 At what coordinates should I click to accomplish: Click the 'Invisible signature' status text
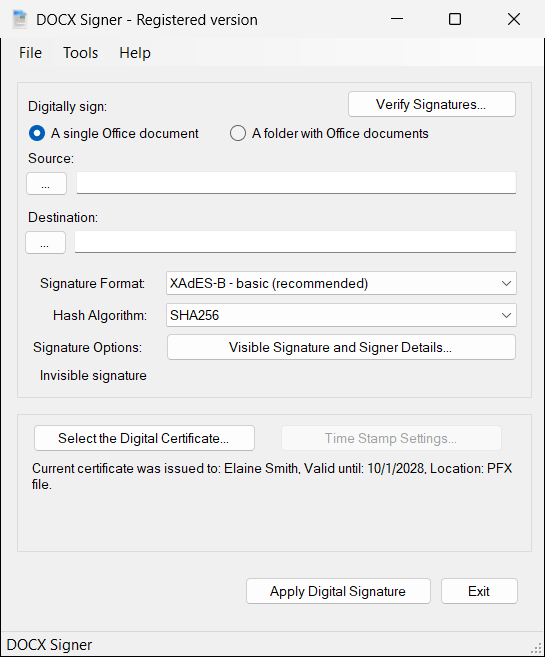[93, 375]
